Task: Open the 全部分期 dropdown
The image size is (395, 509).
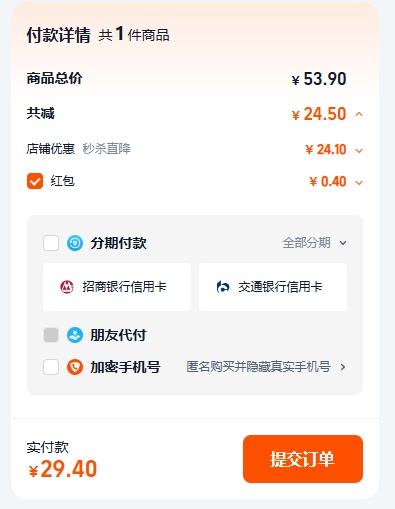Action: tap(315, 243)
